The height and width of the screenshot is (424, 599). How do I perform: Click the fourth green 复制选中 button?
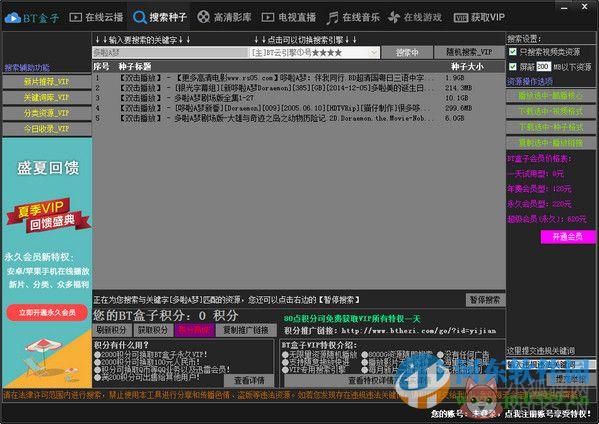click(550, 143)
